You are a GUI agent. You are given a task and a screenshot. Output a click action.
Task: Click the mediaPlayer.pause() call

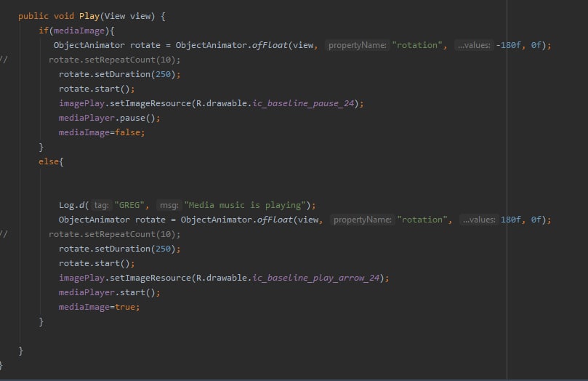point(109,118)
